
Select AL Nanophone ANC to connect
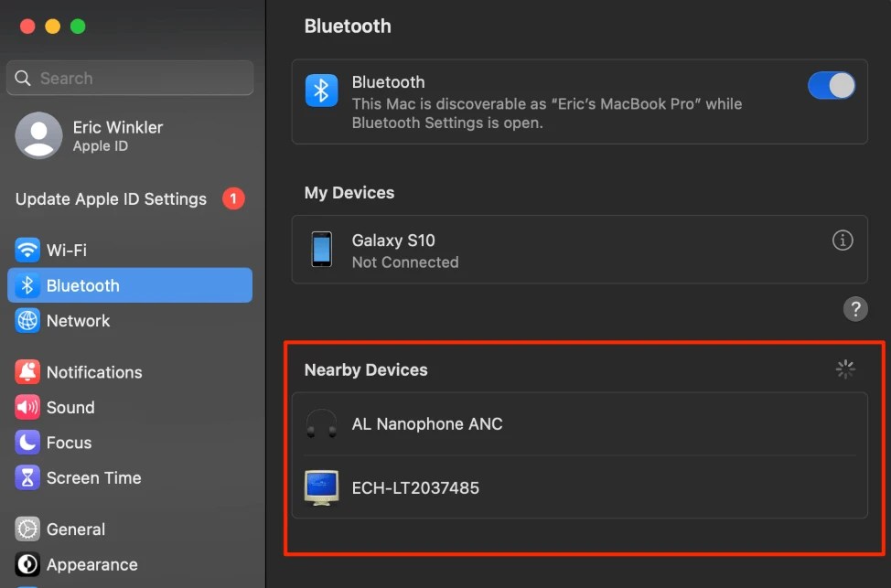point(427,423)
